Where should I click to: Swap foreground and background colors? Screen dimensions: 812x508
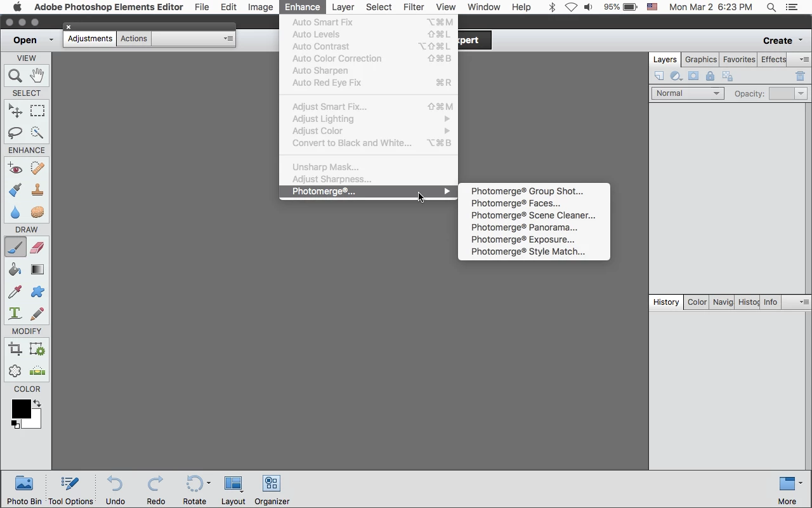click(37, 403)
